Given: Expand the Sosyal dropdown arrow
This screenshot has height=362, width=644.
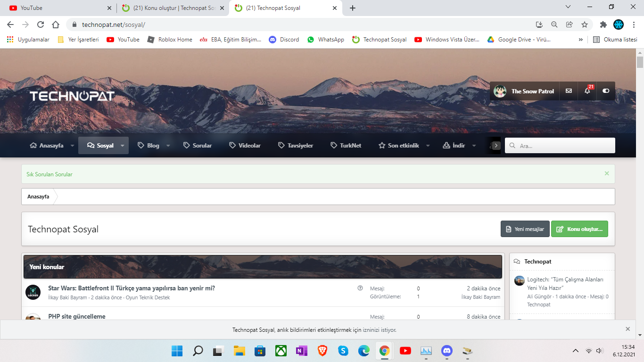Looking at the screenshot, I should point(123,146).
